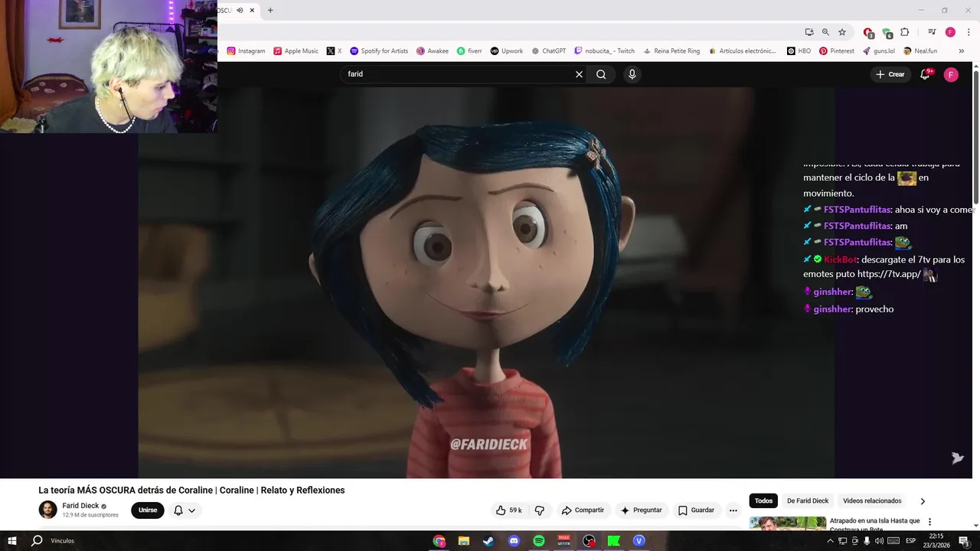980x551 pixels.
Task: Close the current Chrome tab
Action: pos(252,10)
